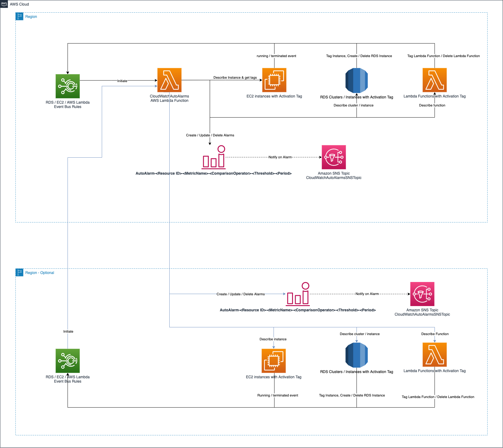Click the lower 'Initiate' label
Viewport: 503px width, 448px height.
click(x=68, y=331)
